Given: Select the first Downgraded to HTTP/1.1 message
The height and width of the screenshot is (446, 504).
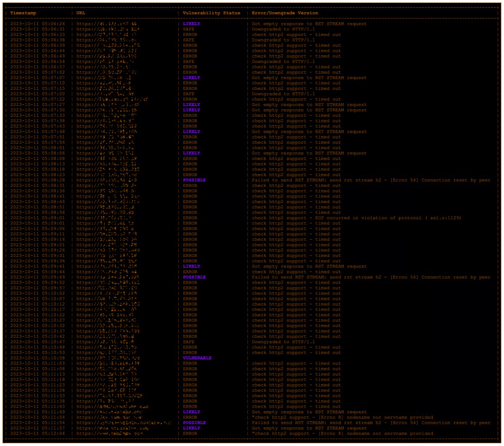Looking at the screenshot, I should 283,29.
